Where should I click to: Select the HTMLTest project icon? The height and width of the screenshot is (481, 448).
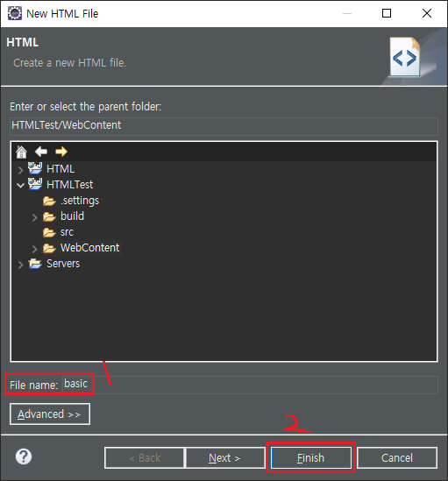pyautogui.click(x=35, y=184)
